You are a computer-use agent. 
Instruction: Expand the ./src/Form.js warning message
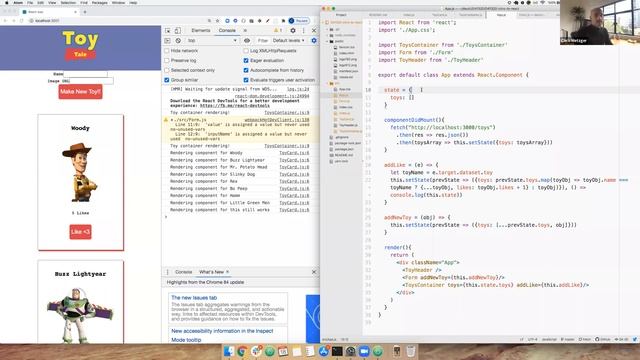pos(171,120)
